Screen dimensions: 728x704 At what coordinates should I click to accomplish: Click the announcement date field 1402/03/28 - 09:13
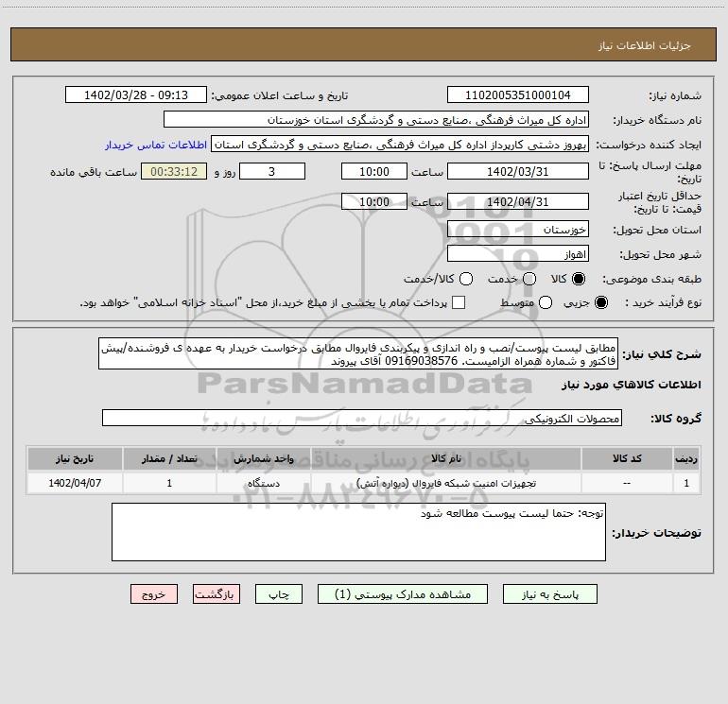(136, 94)
